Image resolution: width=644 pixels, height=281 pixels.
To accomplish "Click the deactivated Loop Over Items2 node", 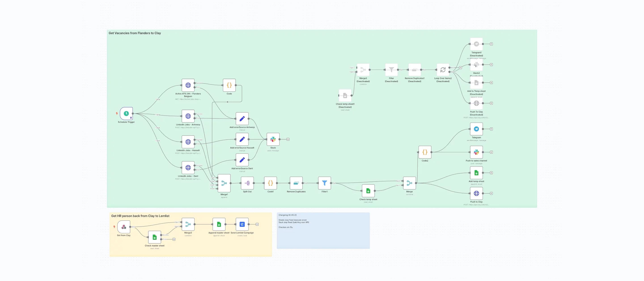I will (x=443, y=70).
